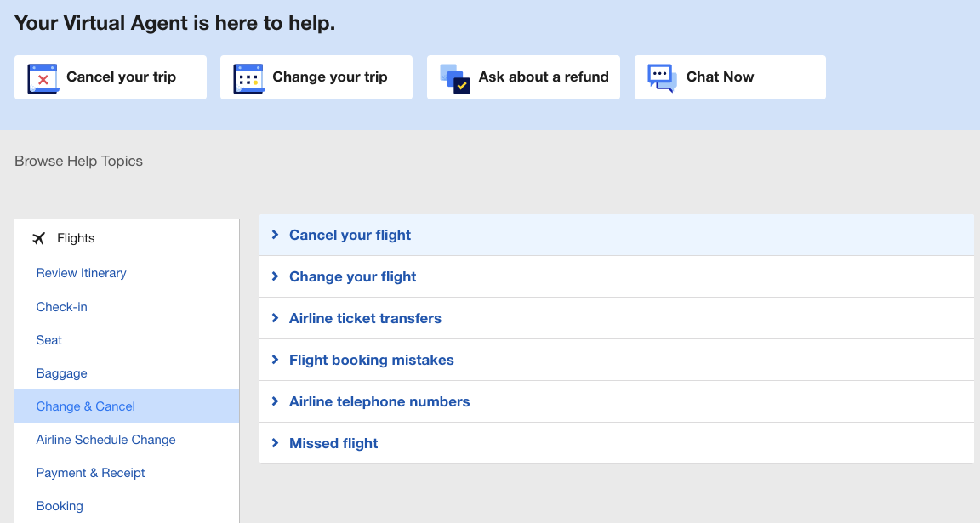Expand the Change your flight section

(352, 276)
